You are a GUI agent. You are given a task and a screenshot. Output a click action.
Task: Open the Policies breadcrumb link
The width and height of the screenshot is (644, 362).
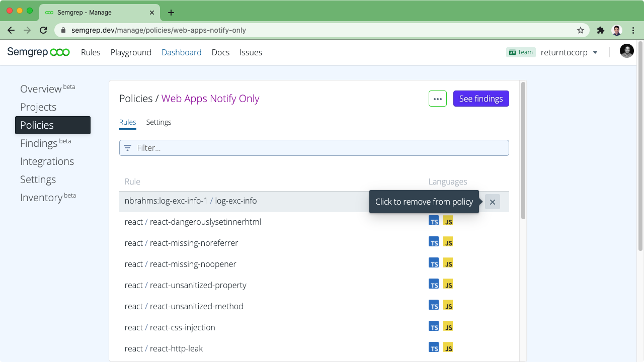pyautogui.click(x=136, y=99)
